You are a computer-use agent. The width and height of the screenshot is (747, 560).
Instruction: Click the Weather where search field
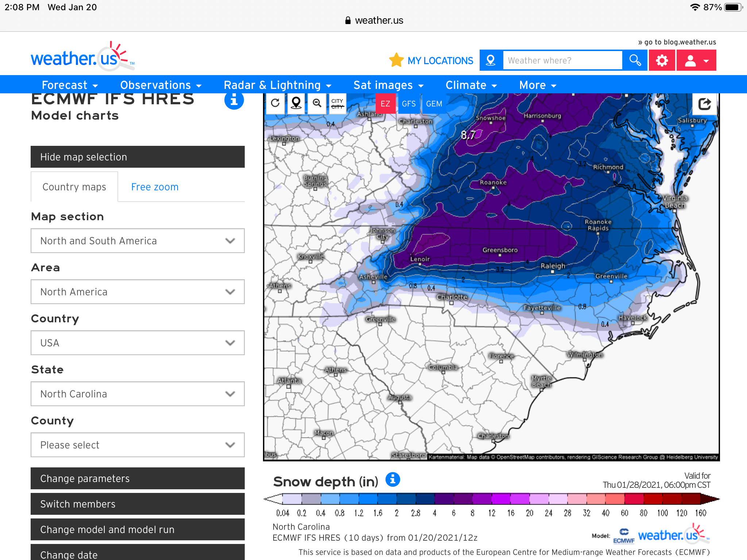(x=562, y=61)
